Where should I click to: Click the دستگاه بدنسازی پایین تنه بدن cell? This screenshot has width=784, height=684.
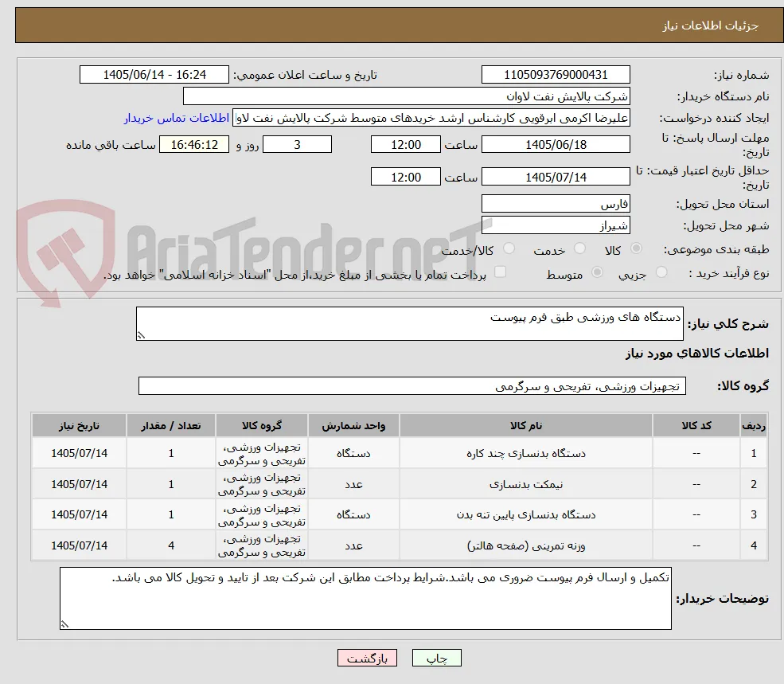pos(526,514)
